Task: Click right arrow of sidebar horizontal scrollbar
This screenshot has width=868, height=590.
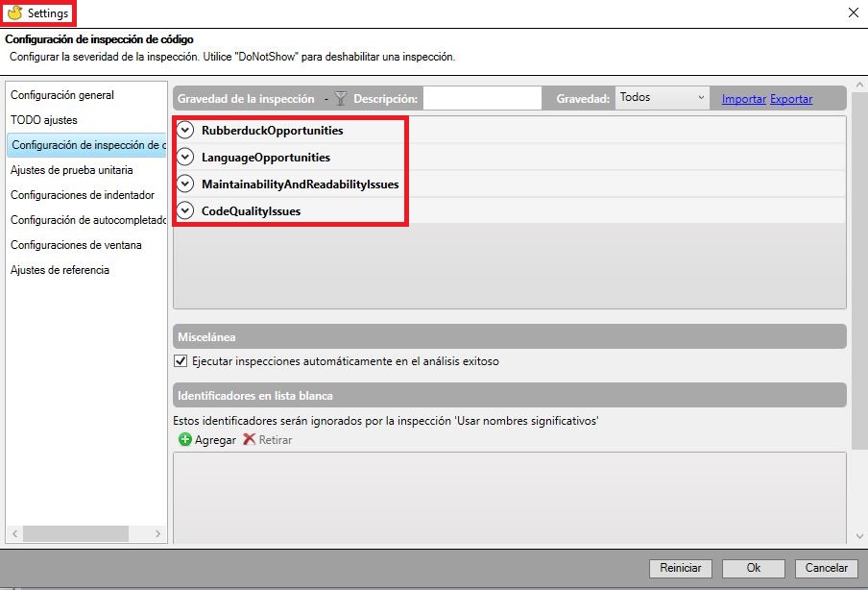Action: point(157,533)
